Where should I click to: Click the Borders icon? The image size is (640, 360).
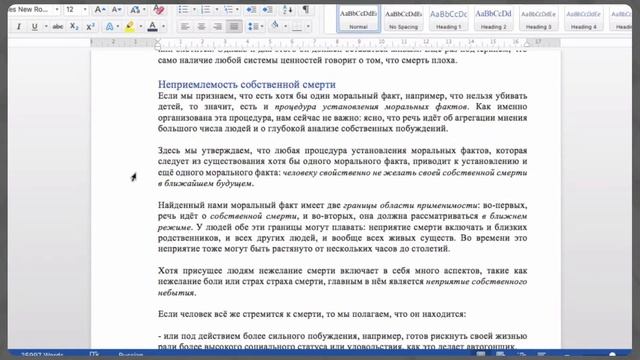(x=297, y=27)
